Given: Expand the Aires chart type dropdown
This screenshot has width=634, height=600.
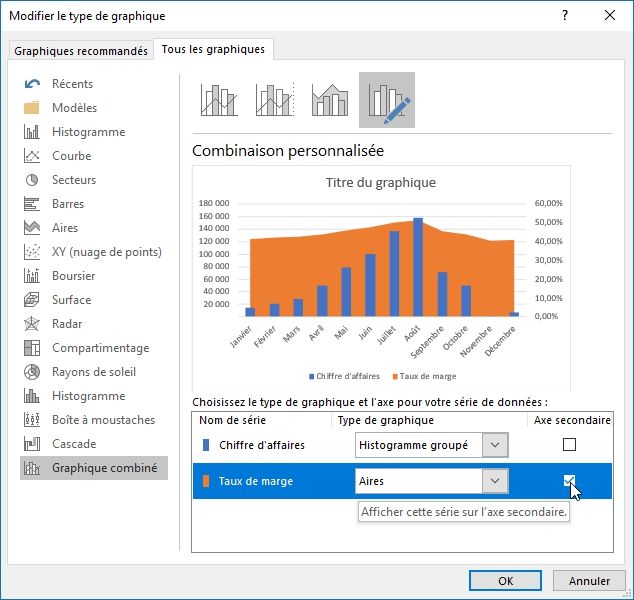Looking at the screenshot, I should pyautogui.click(x=494, y=481).
